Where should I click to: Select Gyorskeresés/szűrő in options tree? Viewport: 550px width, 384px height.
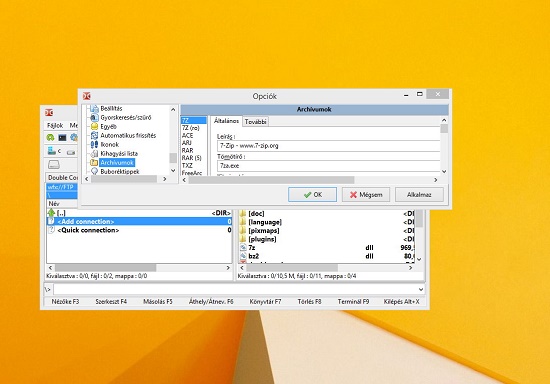(x=126, y=117)
